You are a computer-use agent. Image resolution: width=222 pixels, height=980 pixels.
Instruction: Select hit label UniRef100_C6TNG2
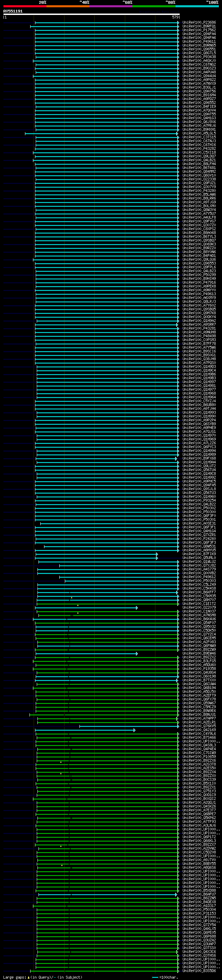click(x=199, y=64)
